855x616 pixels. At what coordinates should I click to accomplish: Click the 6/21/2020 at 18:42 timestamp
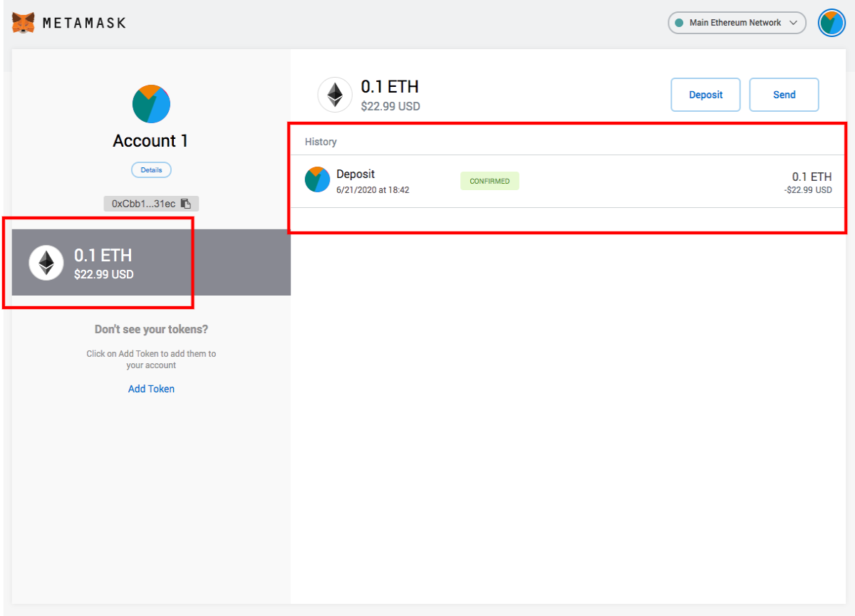[373, 190]
